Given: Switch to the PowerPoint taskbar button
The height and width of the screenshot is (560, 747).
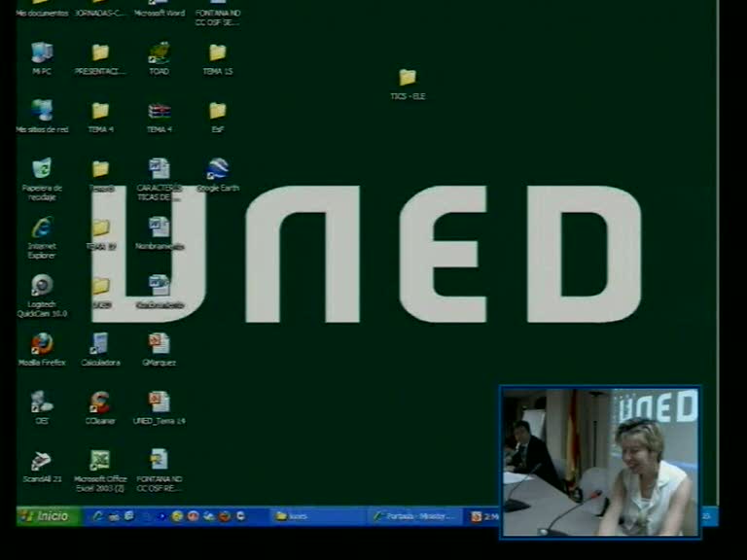Looking at the screenshot, I should (x=483, y=516).
